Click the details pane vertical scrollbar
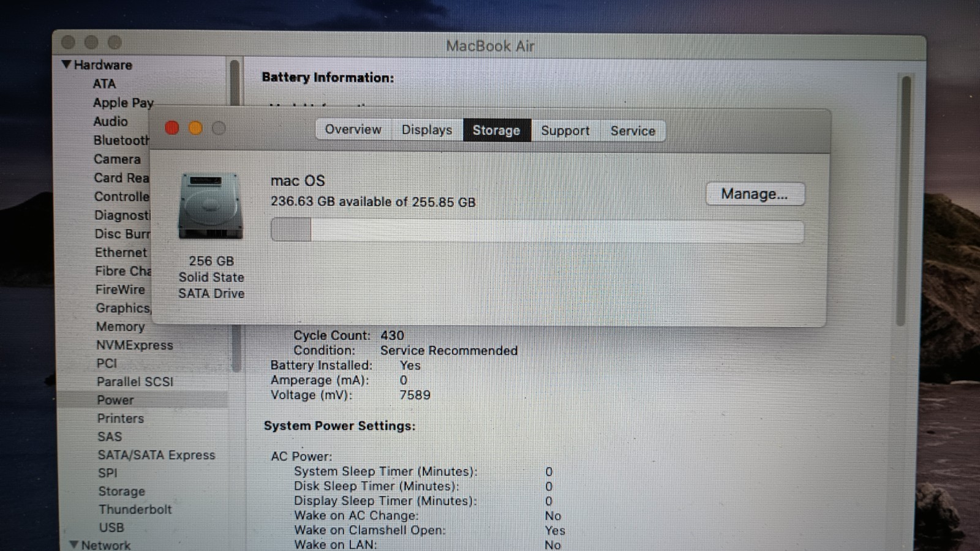Viewport: 980px width, 551px height. click(905, 200)
